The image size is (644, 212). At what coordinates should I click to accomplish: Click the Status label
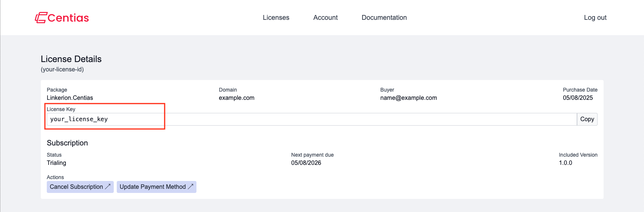[54, 155]
